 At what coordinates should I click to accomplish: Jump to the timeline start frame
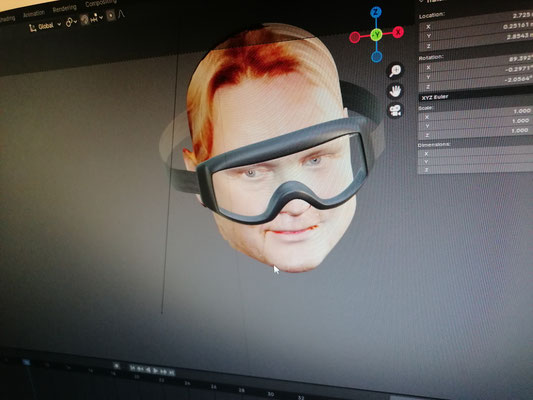[132, 368]
